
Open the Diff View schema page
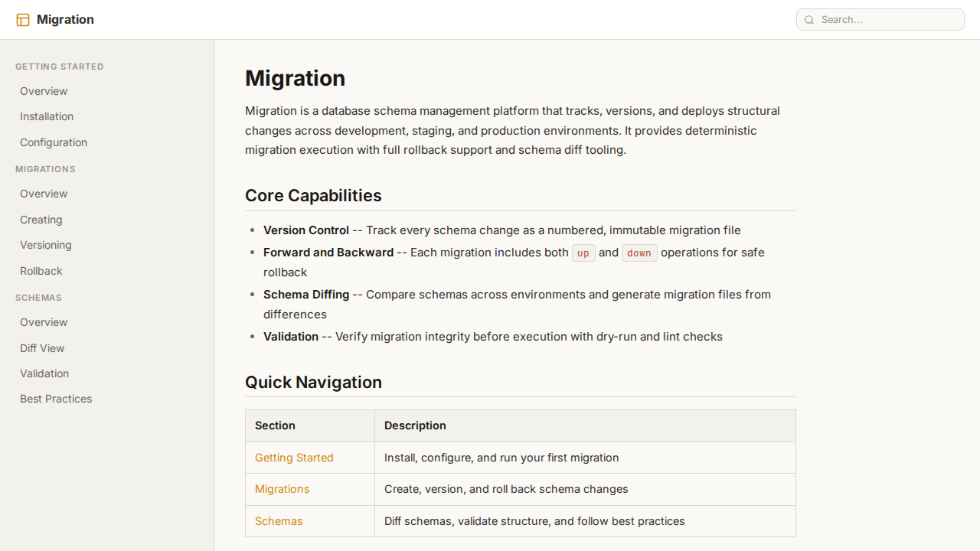[42, 348]
